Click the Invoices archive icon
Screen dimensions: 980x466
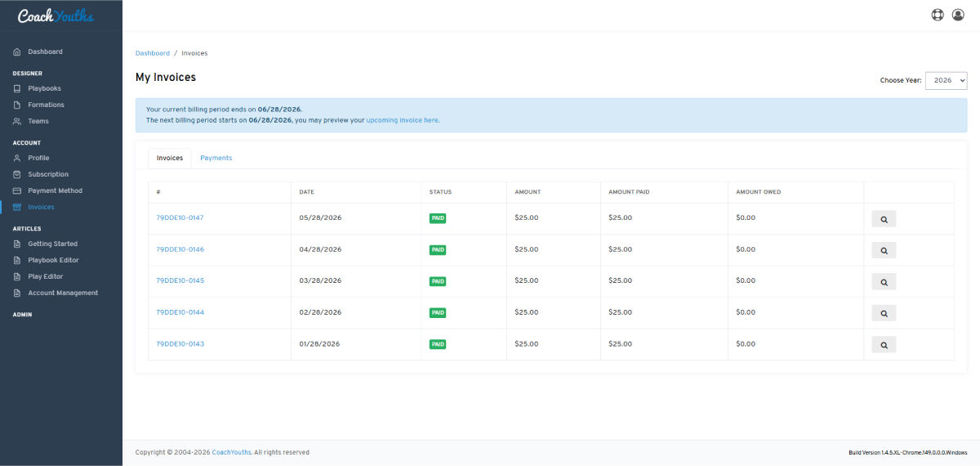17,207
